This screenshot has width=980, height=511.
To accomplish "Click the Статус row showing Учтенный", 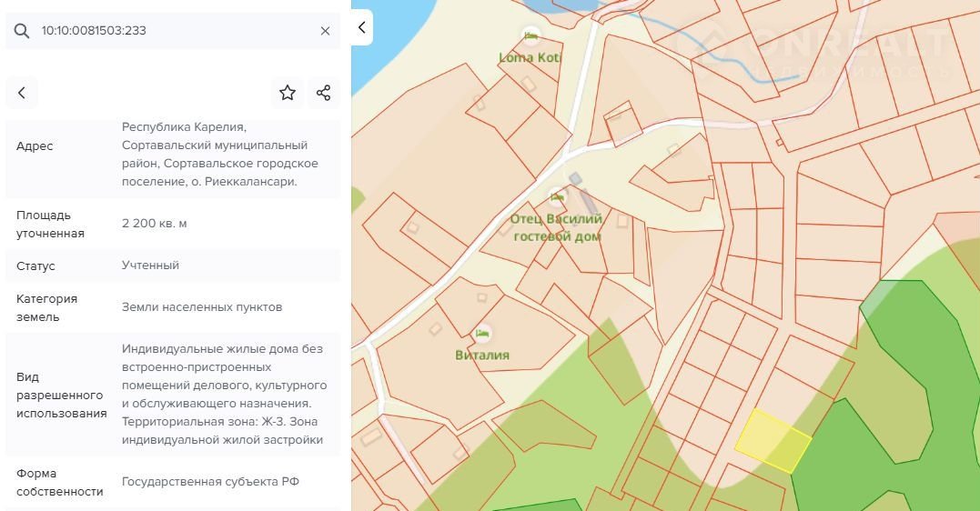I will click(x=173, y=266).
